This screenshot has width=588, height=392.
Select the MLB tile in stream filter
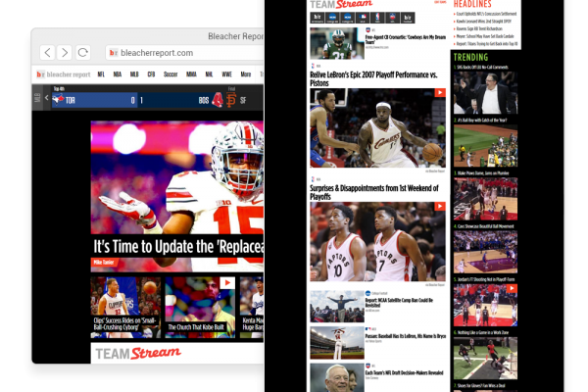363,18
